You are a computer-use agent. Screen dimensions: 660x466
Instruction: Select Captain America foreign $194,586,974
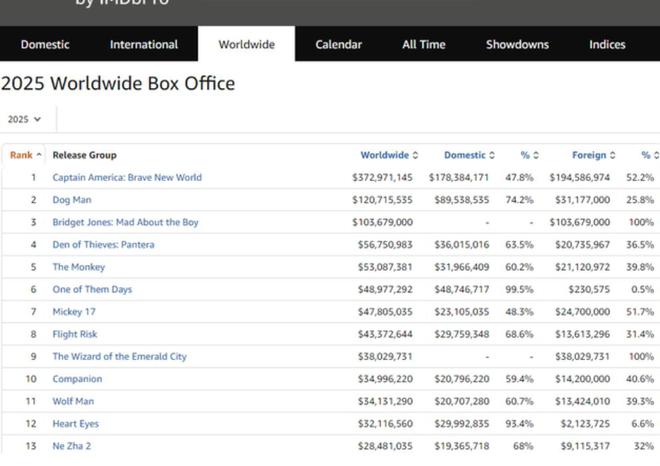580,177
